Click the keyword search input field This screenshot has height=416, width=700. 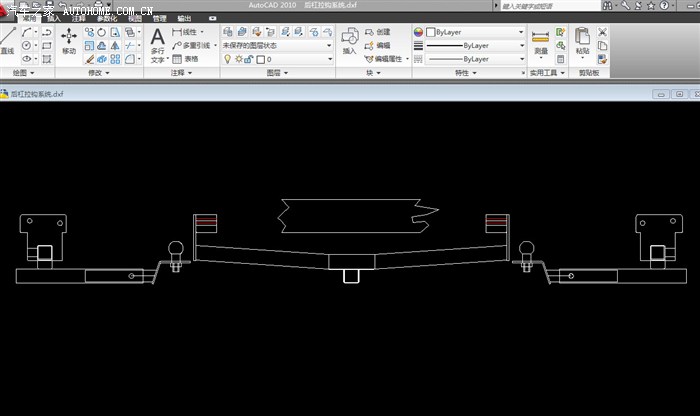click(540, 5)
